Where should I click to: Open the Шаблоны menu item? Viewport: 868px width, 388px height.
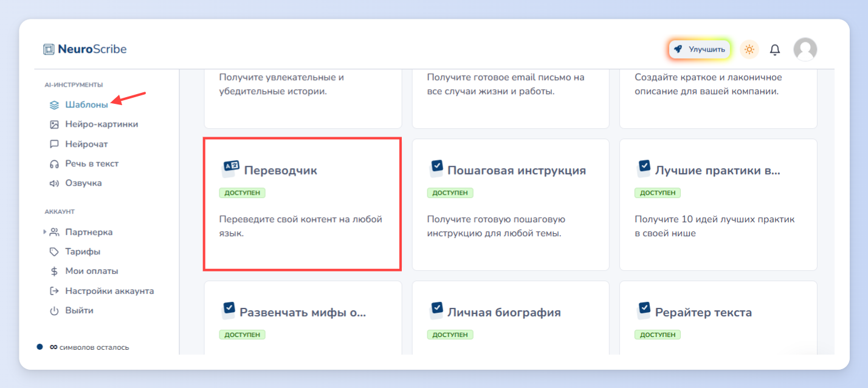pos(87,104)
